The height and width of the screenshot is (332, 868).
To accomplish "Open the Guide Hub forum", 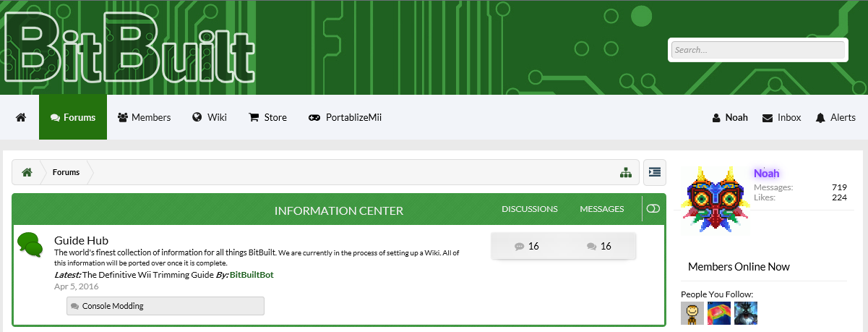I will click(81, 240).
